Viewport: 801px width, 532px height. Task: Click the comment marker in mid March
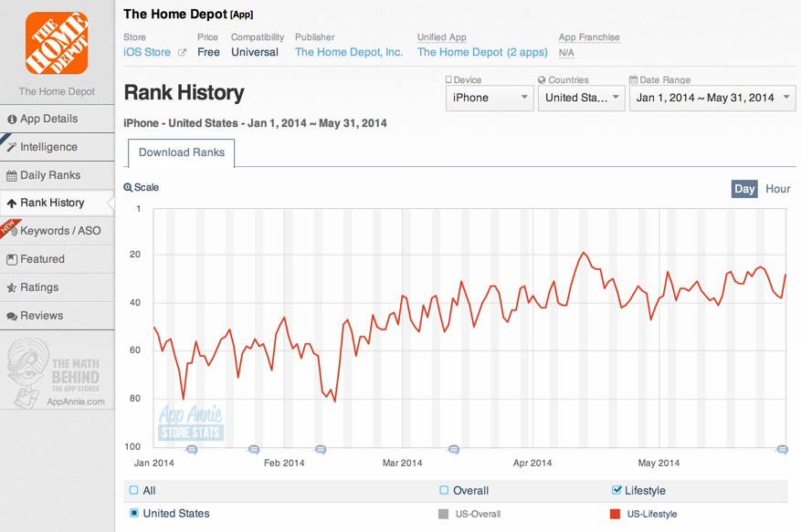[x=454, y=449]
